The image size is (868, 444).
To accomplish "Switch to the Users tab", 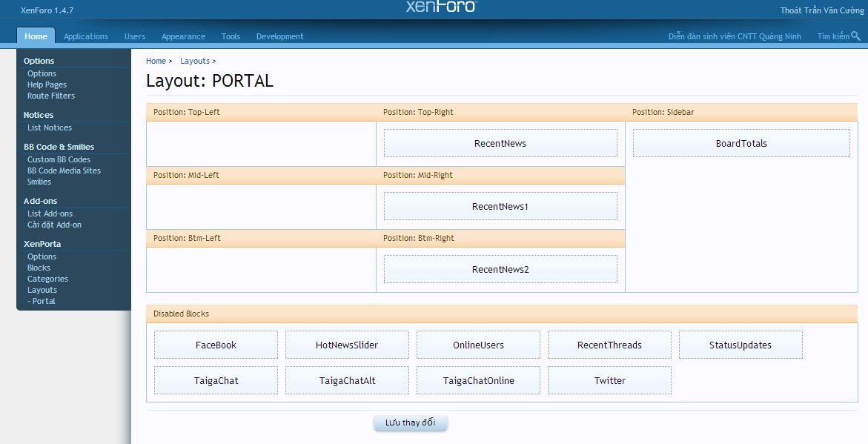I will [x=135, y=36].
